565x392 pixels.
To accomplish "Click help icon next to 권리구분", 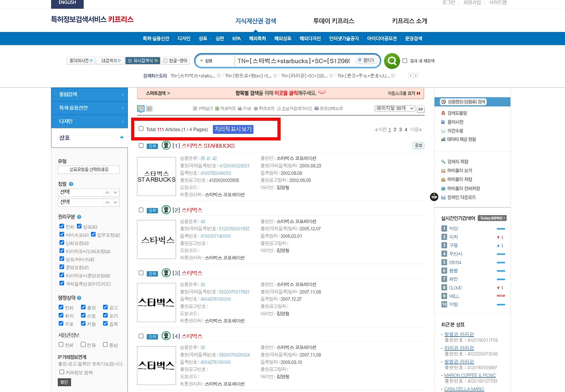I will [79, 217].
